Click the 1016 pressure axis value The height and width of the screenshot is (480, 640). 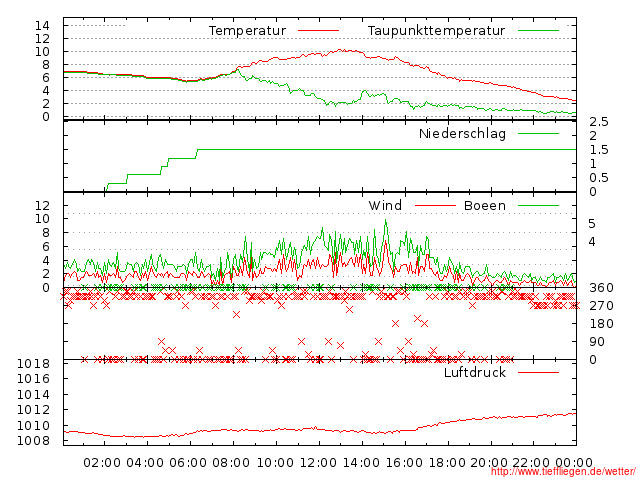(x=33, y=379)
